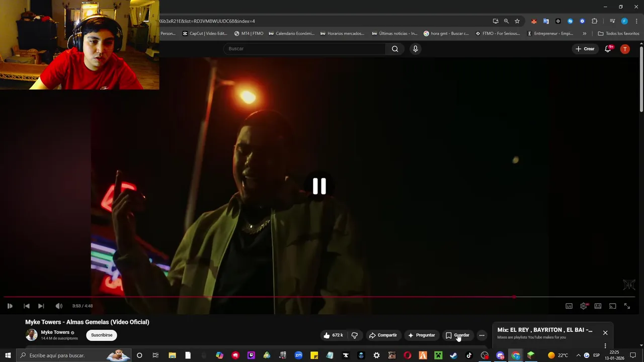
Task: Open the Chrome profile avatar
Action: tap(624, 21)
